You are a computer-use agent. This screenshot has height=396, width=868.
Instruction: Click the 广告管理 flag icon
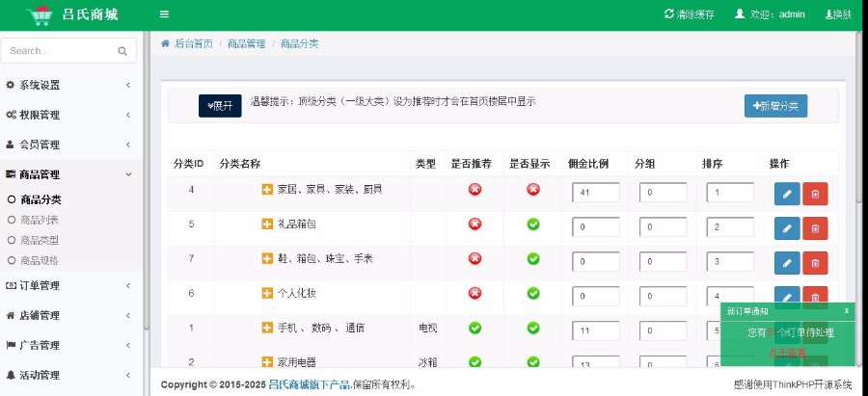10,345
